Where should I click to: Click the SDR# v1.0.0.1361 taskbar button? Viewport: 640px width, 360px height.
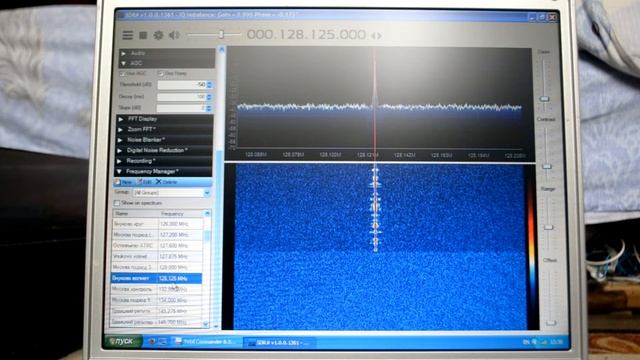(280, 343)
